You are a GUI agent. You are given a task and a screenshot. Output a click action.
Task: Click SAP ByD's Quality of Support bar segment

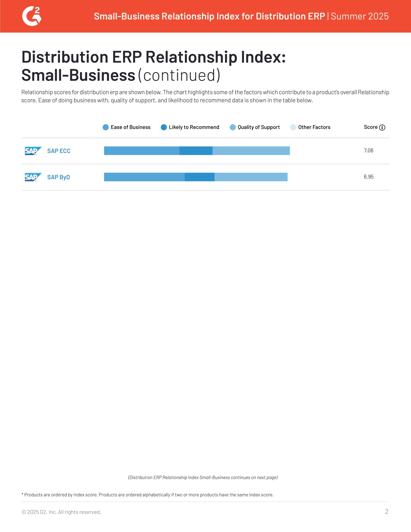(251, 177)
